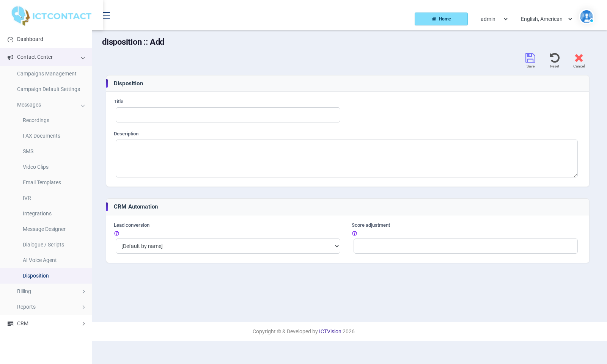Open Campaign Default Settings
This screenshot has height=364, width=607.
pyautogui.click(x=49, y=89)
